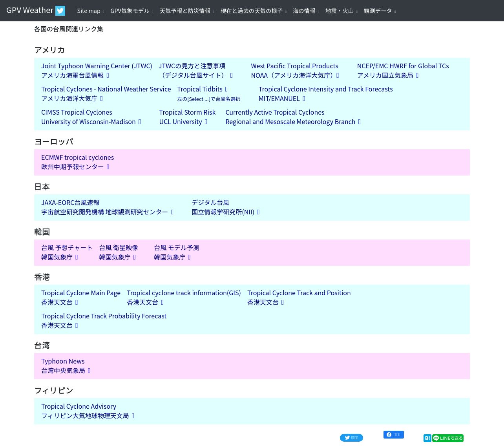This screenshot has height=446, width=504.
Task: Click the 左の[Select ...]で台風名選択 note
Action: (x=209, y=99)
